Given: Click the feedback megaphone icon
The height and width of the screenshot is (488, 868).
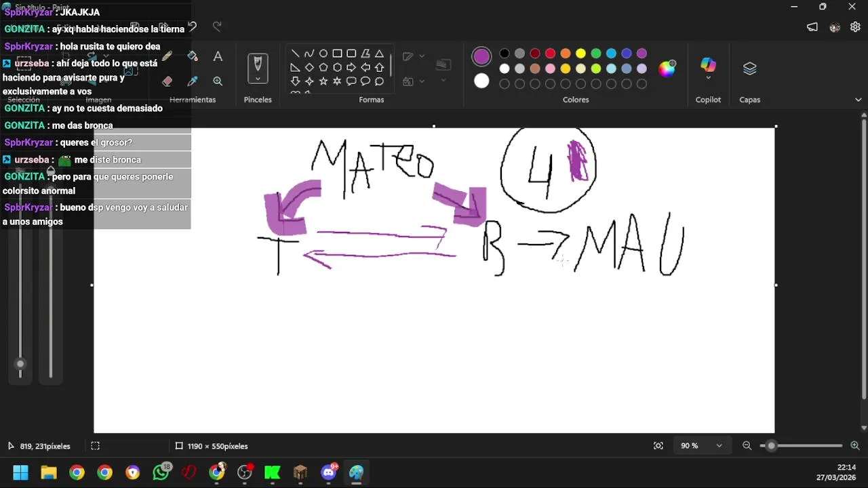Looking at the screenshot, I should pos(812,27).
